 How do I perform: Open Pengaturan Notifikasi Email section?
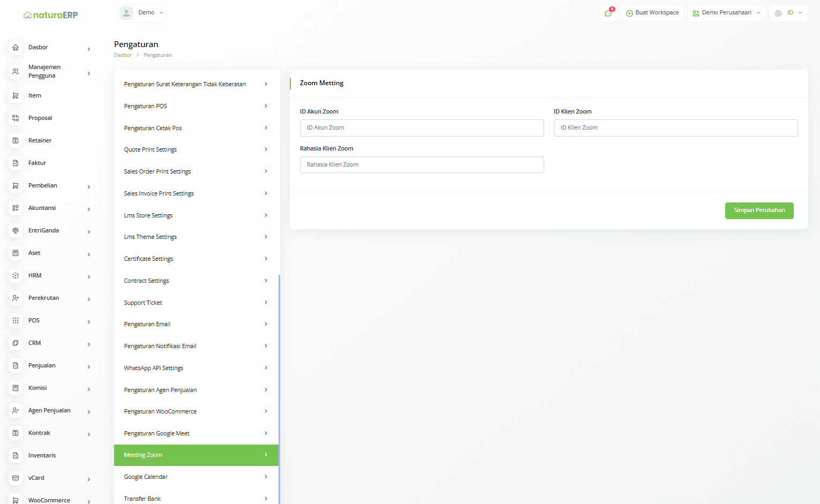tap(196, 346)
